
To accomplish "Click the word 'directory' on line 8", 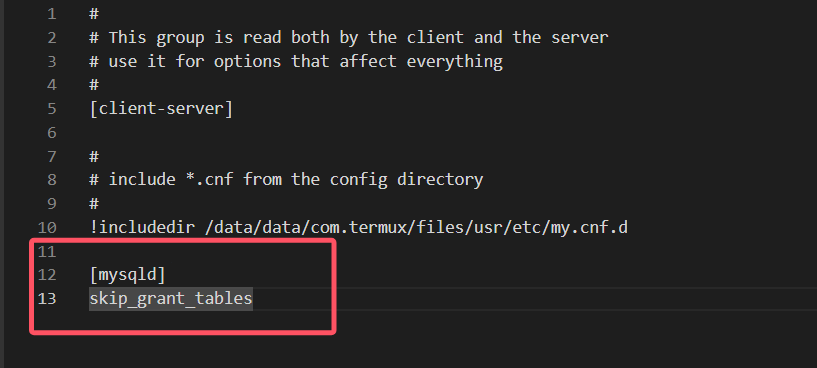I will coord(440,180).
